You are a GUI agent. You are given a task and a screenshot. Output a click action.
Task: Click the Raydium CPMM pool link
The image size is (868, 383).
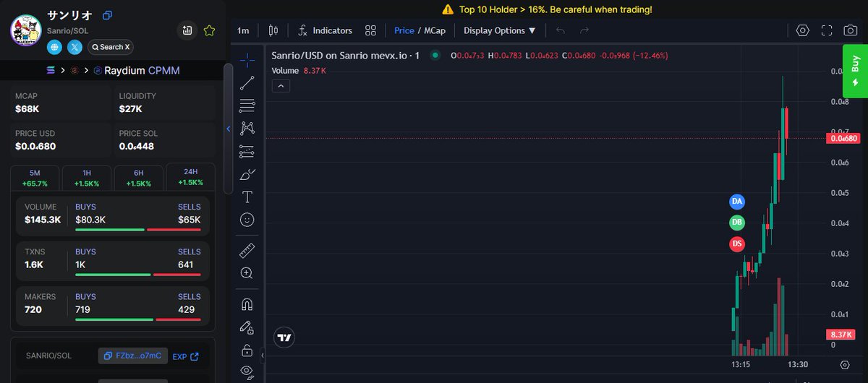tap(136, 70)
